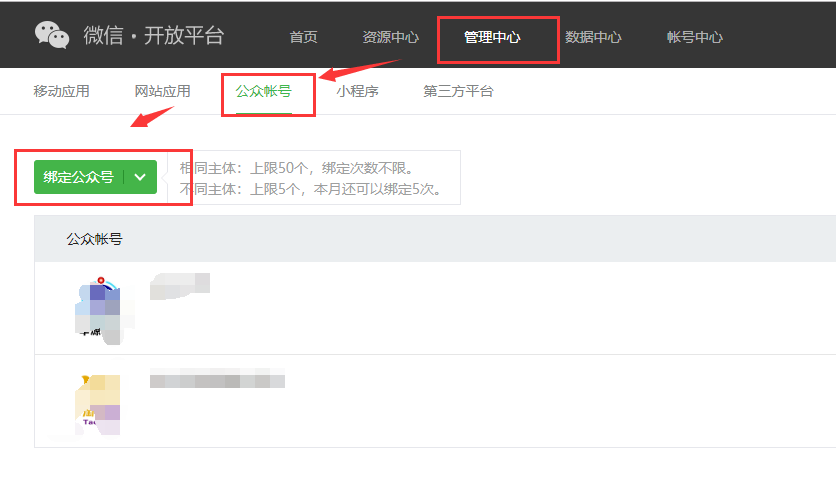Screen dimensions: 836x481
Task: Open the 首页 navigation item
Action: pos(303,37)
